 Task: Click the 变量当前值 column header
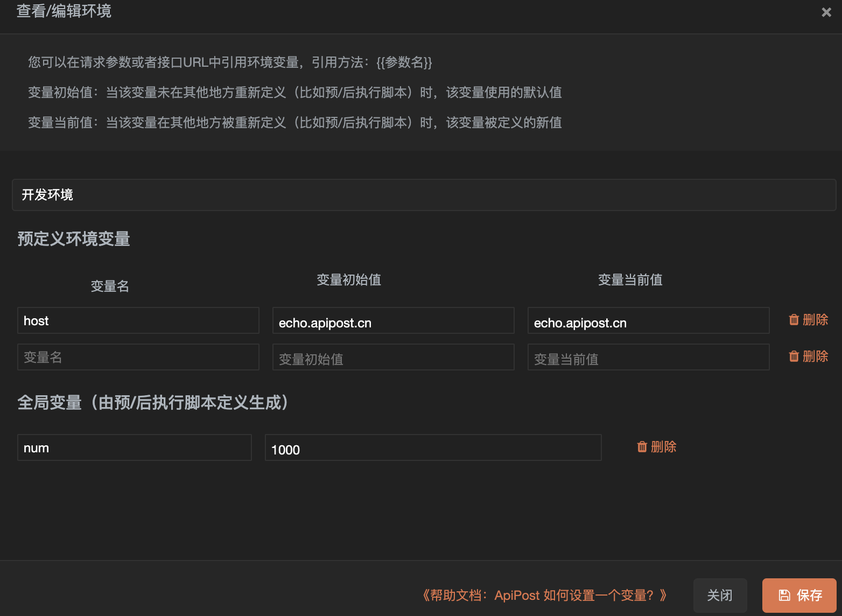pyautogui.click(x=630, y=279)
